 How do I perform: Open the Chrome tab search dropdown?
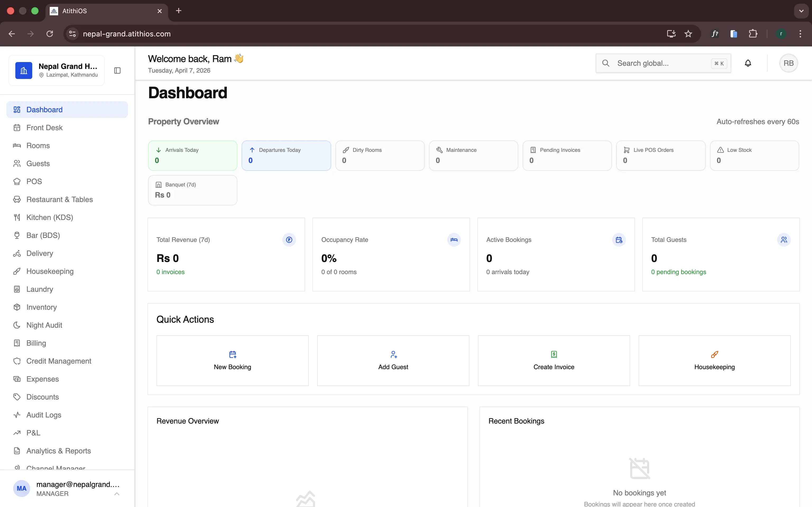tap(801, 11)
